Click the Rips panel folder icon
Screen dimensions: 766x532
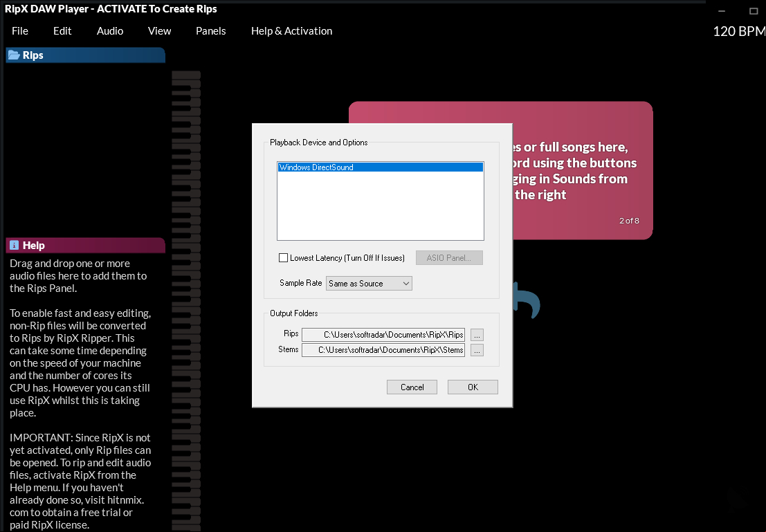pos(14,55)
